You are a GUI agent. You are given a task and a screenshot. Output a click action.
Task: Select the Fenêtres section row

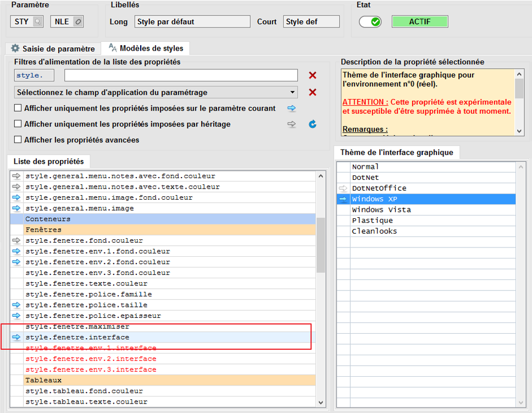point(170,230)
